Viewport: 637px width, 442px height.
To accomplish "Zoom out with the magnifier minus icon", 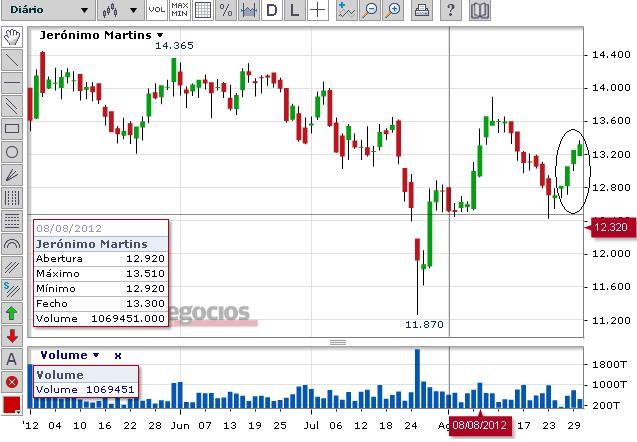I will pos(370,10).
